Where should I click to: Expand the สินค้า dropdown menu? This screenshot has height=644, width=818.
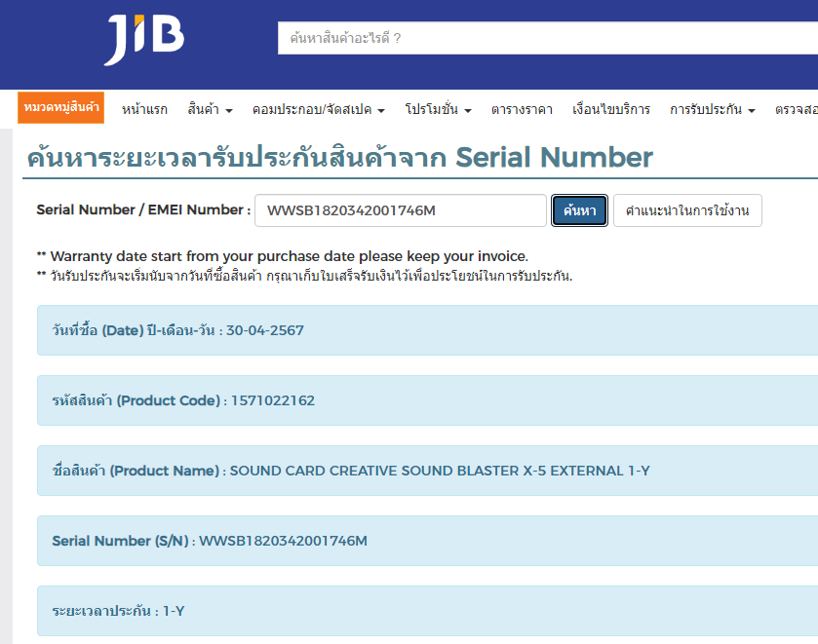point(210,109)
